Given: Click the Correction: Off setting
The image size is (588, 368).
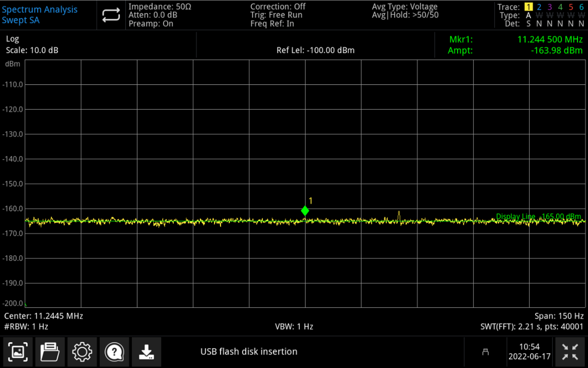Looking at the screenshot, I should tap(278, 6).
